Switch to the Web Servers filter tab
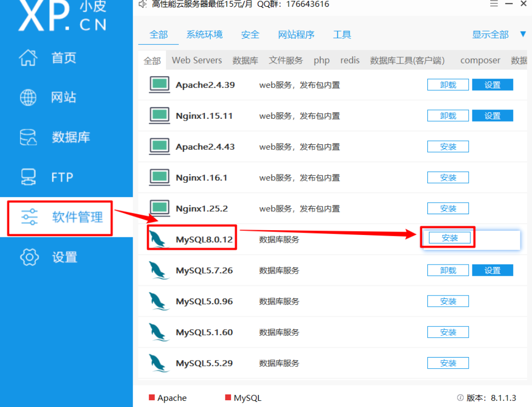This screenshot has width=532, height=407. 197,60
